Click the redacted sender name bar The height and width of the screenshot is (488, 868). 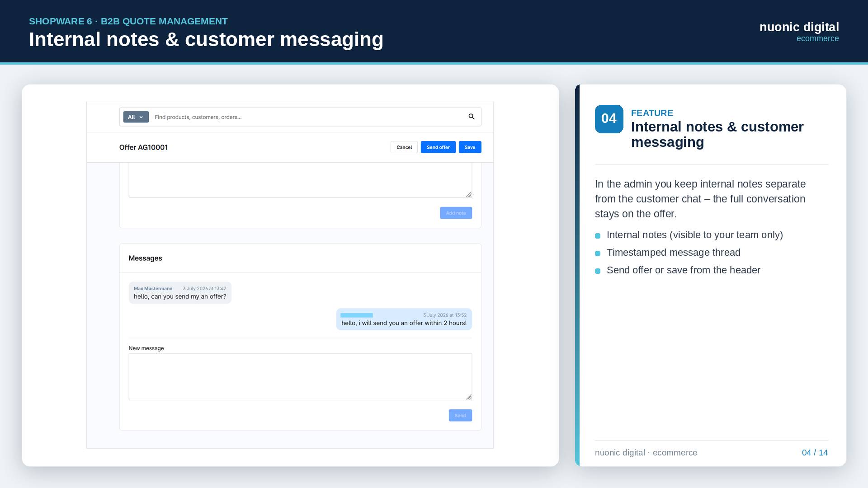tap(357, 315)
